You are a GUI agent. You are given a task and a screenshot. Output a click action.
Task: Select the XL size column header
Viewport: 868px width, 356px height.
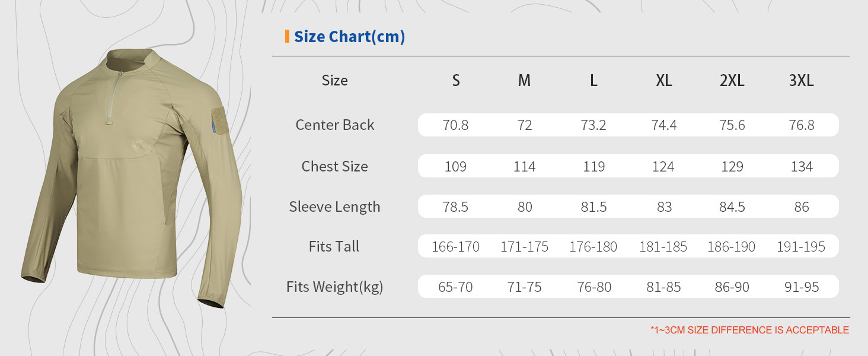coord(663,81)
